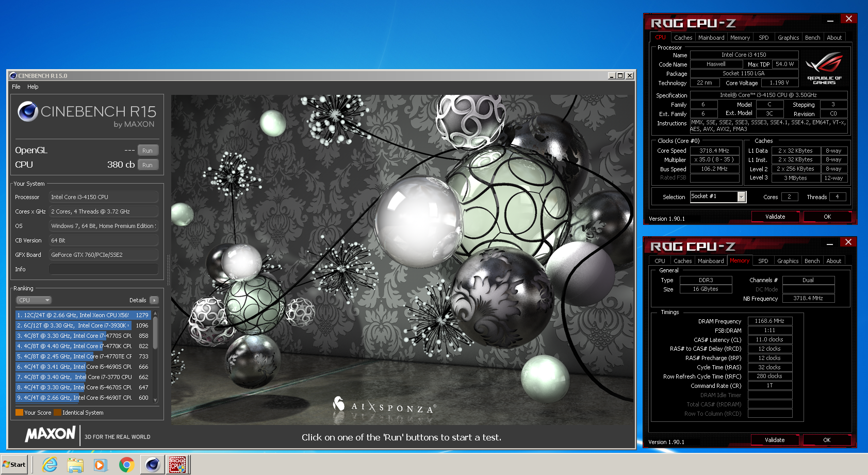Run the CPU benchmark test

[148, 165]
